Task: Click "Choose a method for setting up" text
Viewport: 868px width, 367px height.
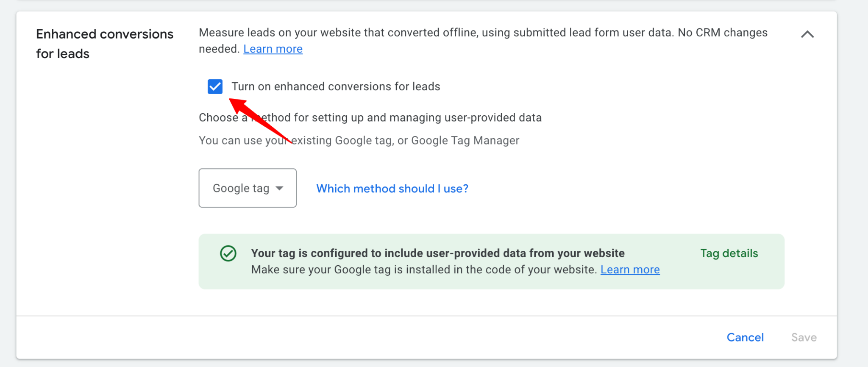Action: [370, 117]
